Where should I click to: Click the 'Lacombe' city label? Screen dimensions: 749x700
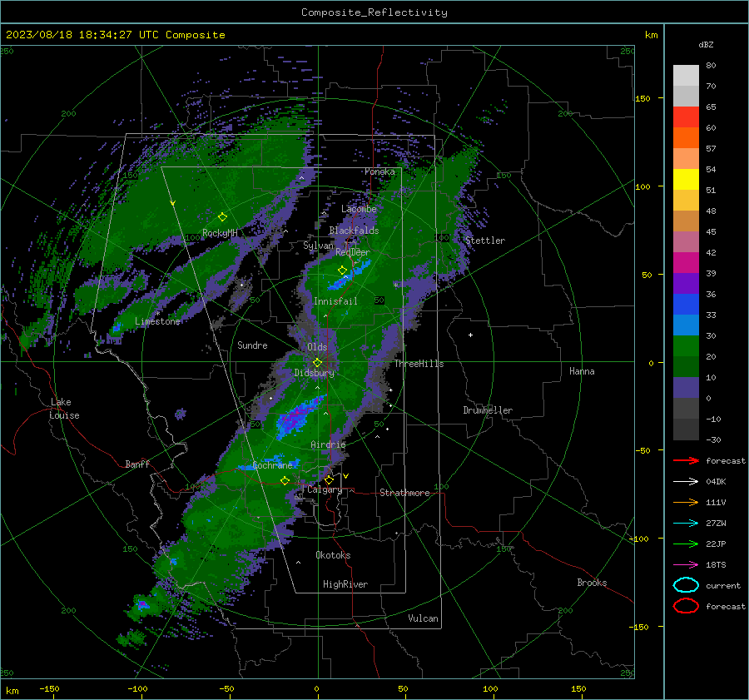tap(359, 209)
